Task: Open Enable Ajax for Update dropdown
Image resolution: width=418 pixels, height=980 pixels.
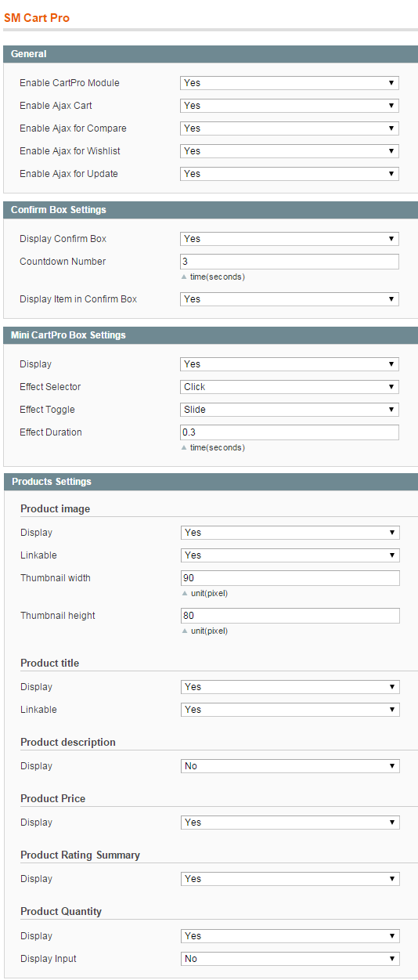Action: pyautogui.click(x=290, y=174)
